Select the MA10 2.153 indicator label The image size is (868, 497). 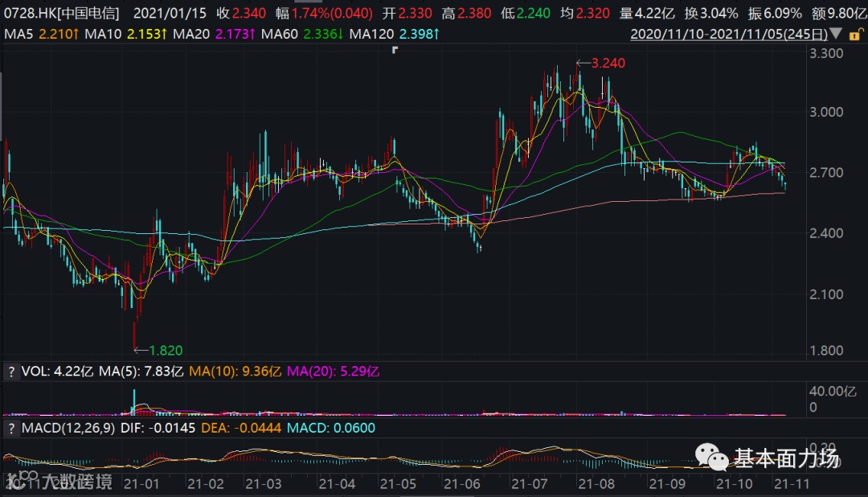click(125, 34)
